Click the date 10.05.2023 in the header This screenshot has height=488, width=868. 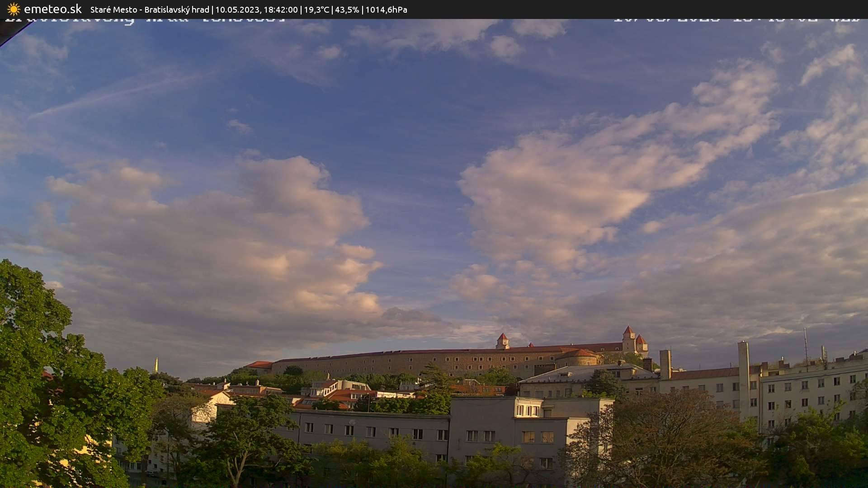tap(237, 9)
